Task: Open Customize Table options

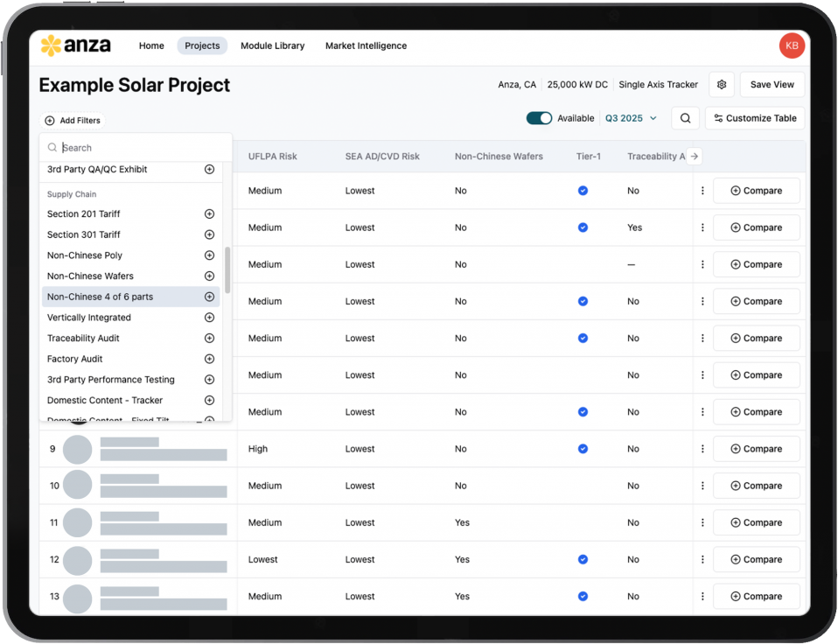Action: [754, 118]
